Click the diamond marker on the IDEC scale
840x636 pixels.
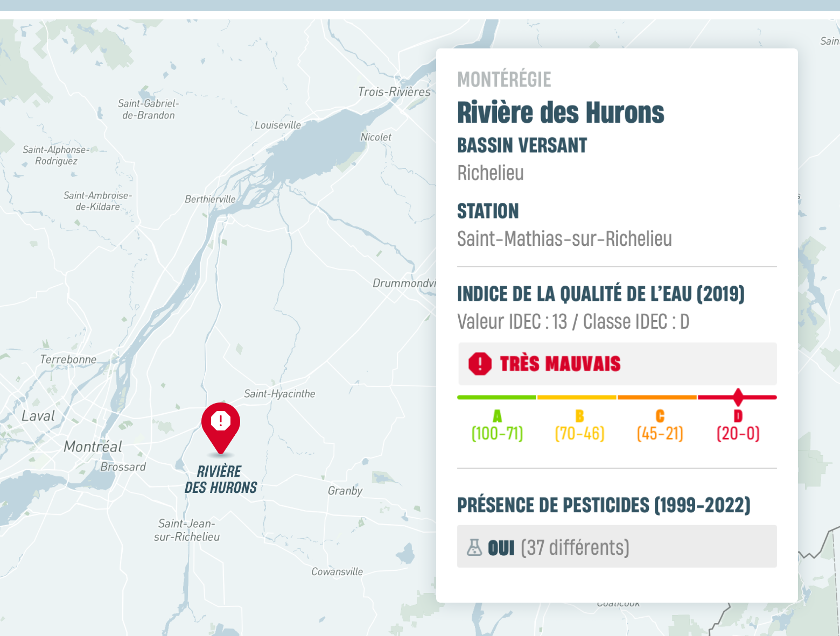tap(738, 397)
